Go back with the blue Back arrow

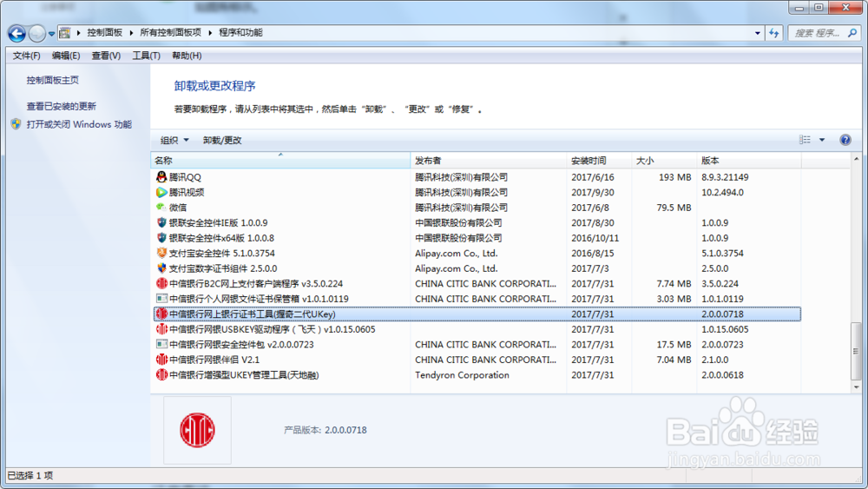(x=16, y=34)
